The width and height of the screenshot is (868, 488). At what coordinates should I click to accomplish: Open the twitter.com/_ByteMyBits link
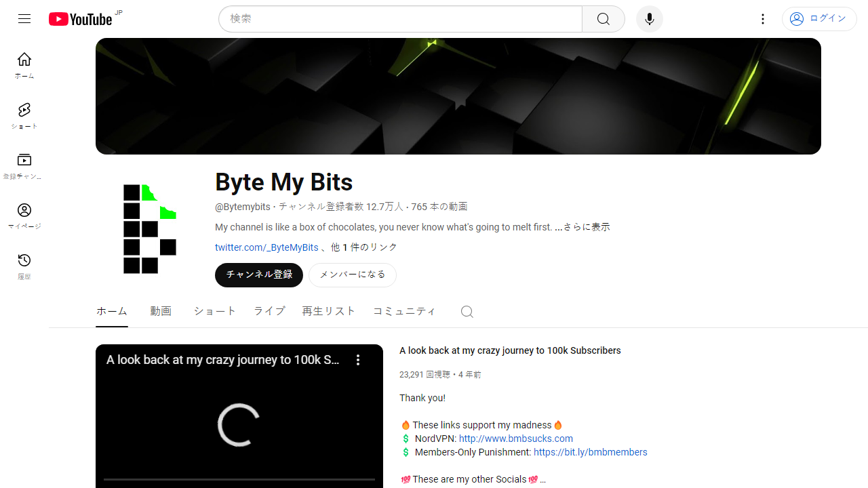[267, 247]
